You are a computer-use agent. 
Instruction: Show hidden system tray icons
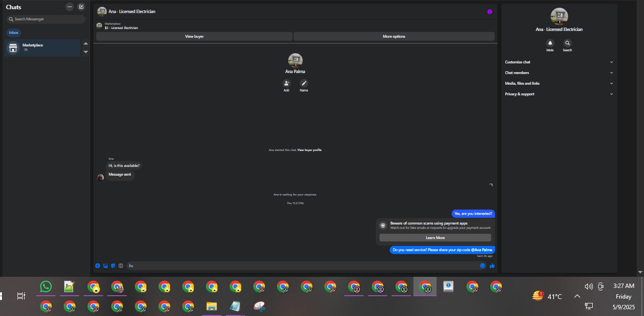(577, 296)
